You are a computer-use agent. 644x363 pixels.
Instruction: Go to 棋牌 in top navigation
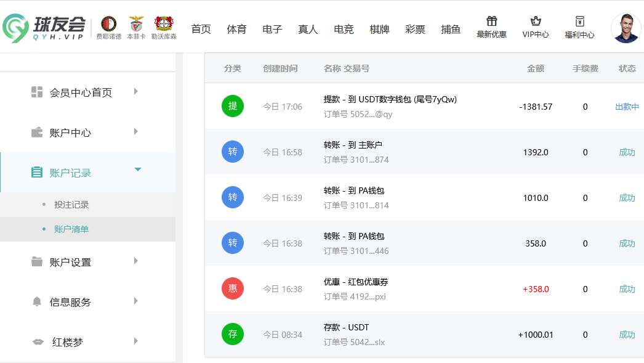point(379,29)
